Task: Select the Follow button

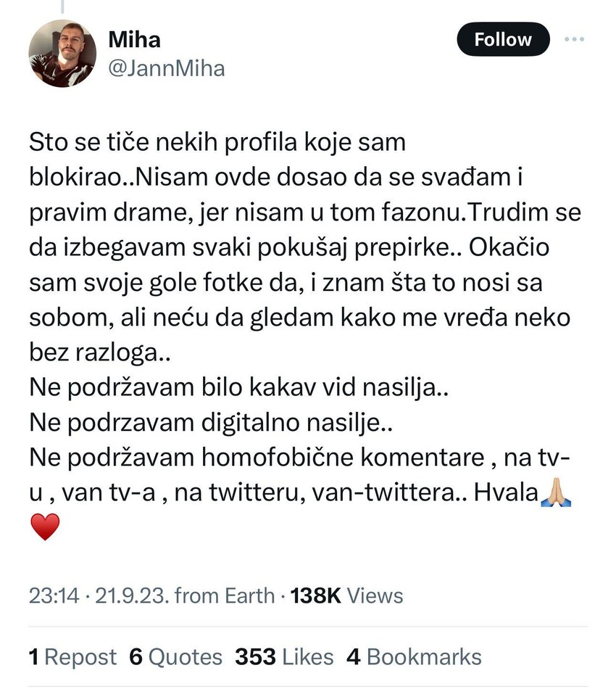Action: pos(502,39)
